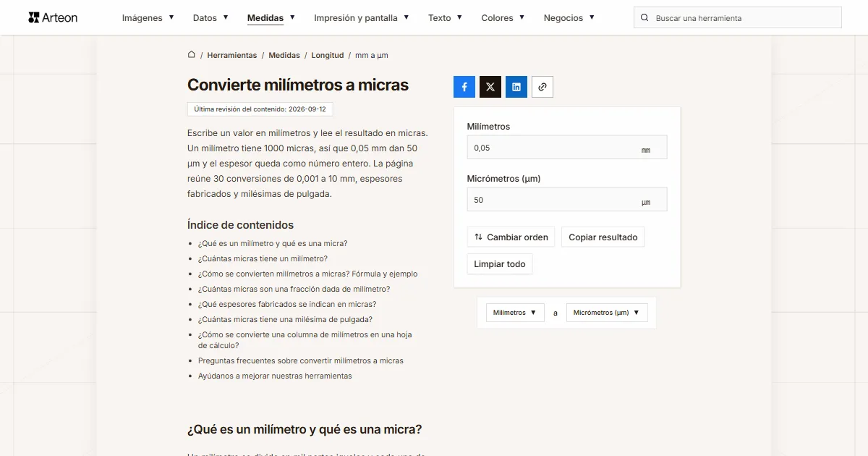Open the target unit Micrómetros dropdown
This screenshot has width=868, height=456.
607,313
